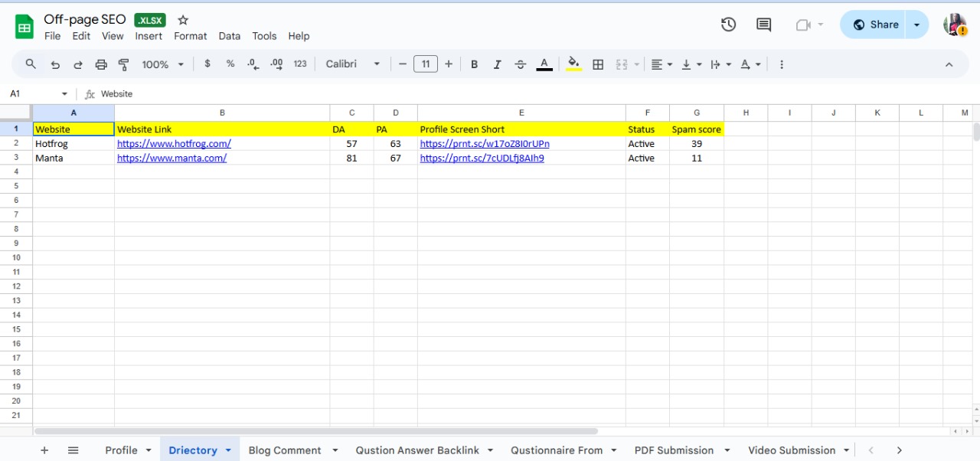Redo the last action
The height and width of the screenshot is (461, 980).
click(78, 64)
